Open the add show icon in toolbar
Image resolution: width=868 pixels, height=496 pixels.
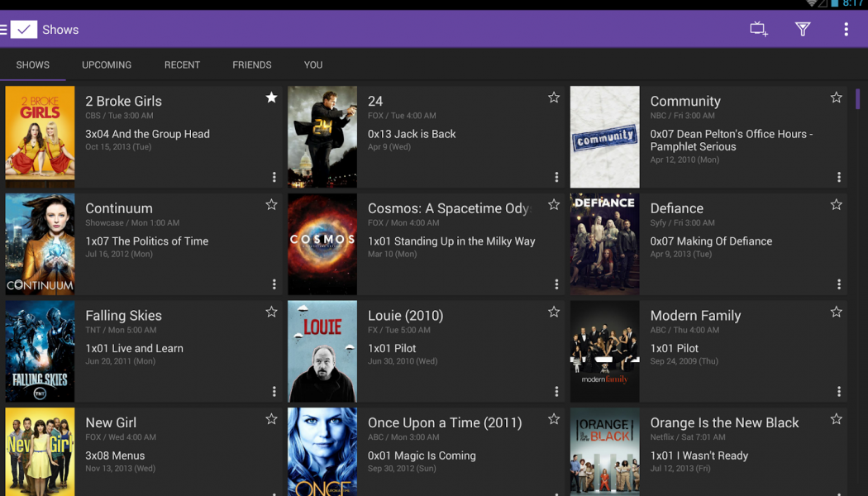pyautogui.click(x=758, y=30)
